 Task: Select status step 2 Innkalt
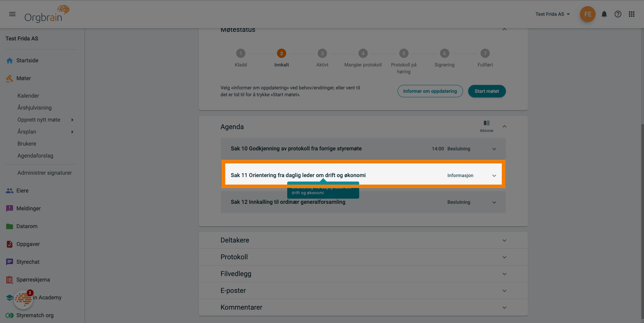click(281, 53)
